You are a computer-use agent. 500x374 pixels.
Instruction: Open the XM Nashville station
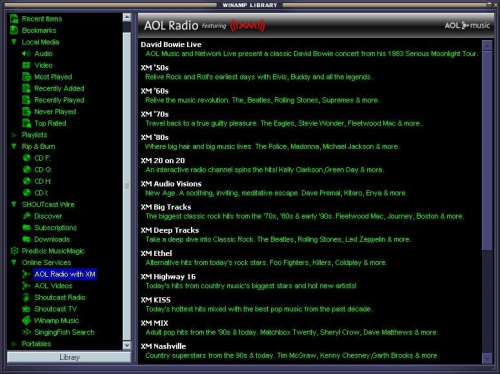pos(163,346)
